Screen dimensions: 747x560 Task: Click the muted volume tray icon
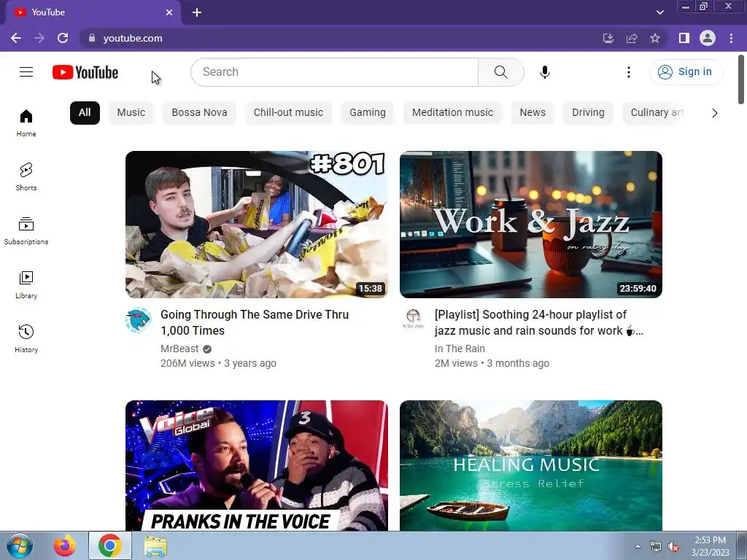(673, 547)
